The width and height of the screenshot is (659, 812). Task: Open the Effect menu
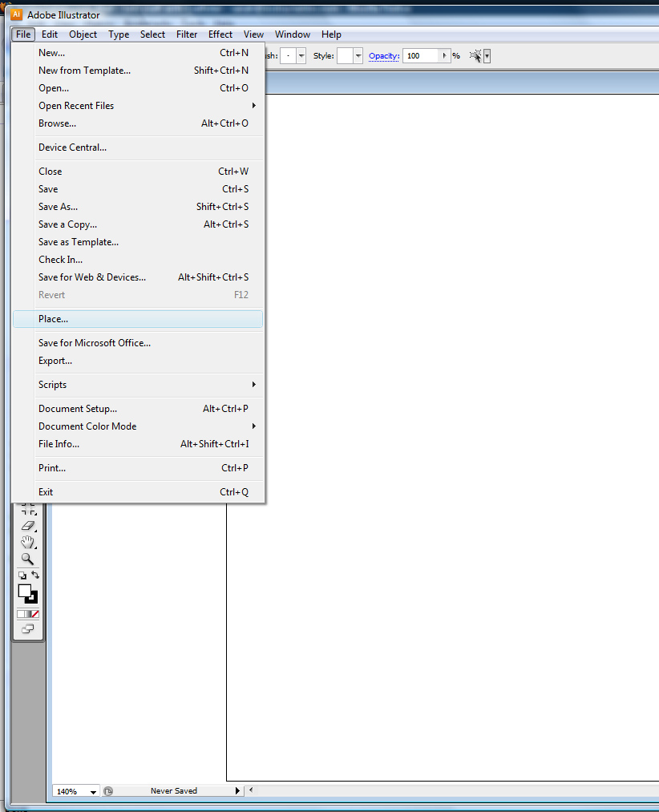(x=220, y=34)
